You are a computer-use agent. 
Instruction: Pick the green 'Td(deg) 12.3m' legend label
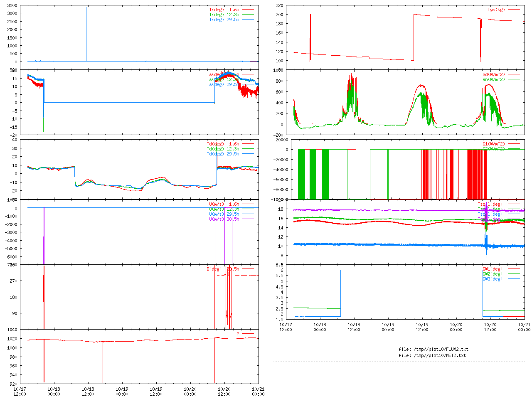(223, 149)
